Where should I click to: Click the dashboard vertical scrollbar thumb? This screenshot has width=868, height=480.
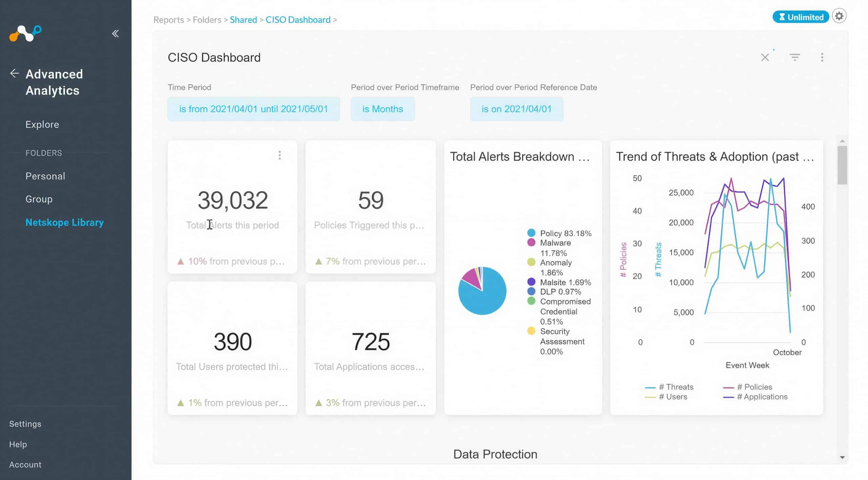pos(842,165)
